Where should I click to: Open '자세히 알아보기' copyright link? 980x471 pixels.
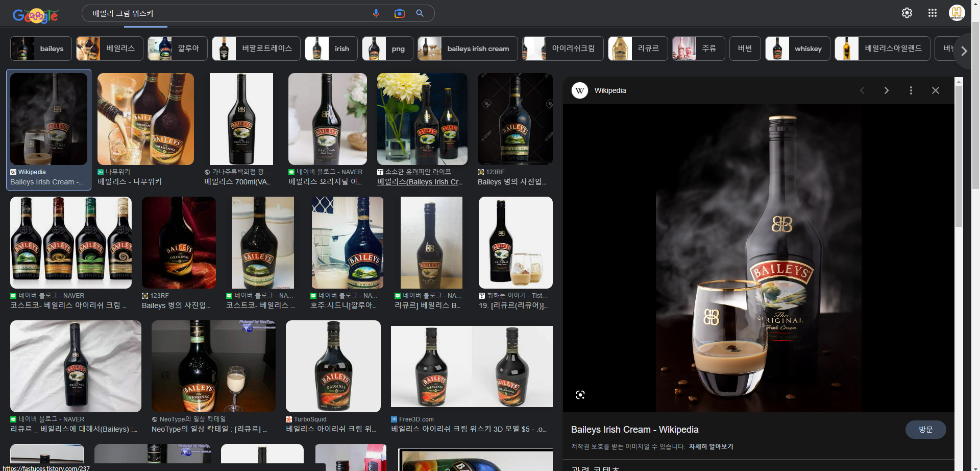point(711,446)
